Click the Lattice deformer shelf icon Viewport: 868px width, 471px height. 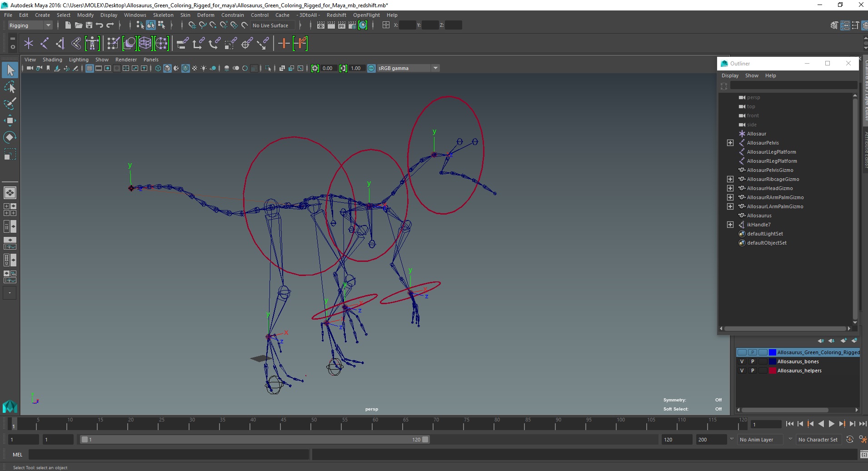145,43
